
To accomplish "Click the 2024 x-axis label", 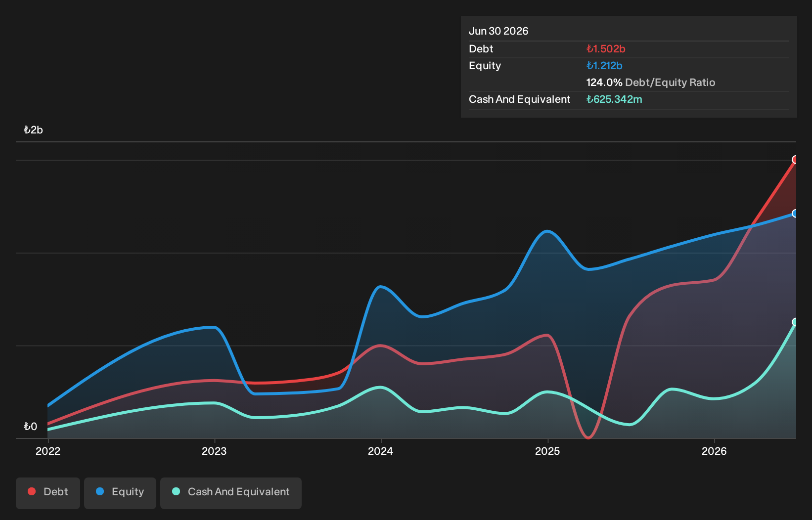I will [x=381, y=451].
